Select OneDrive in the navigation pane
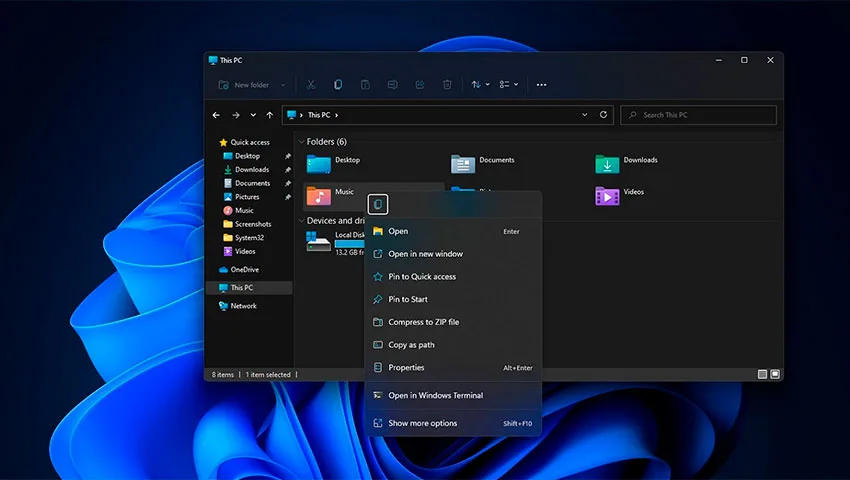 tap(239, 270)
